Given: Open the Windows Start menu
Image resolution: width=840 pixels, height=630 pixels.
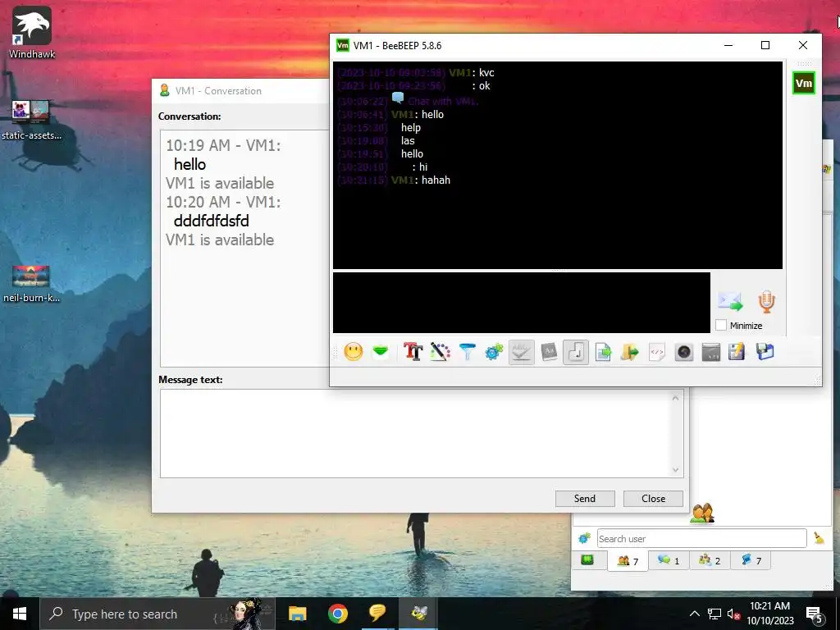Looking at the screenshot, I should click(x=20, y=614).
